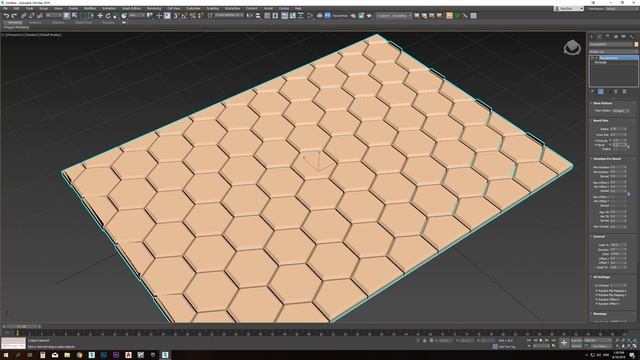The width and height of the screenshot is (640, 360).
Task: Click the time slider handle
Action: [22, 327]
